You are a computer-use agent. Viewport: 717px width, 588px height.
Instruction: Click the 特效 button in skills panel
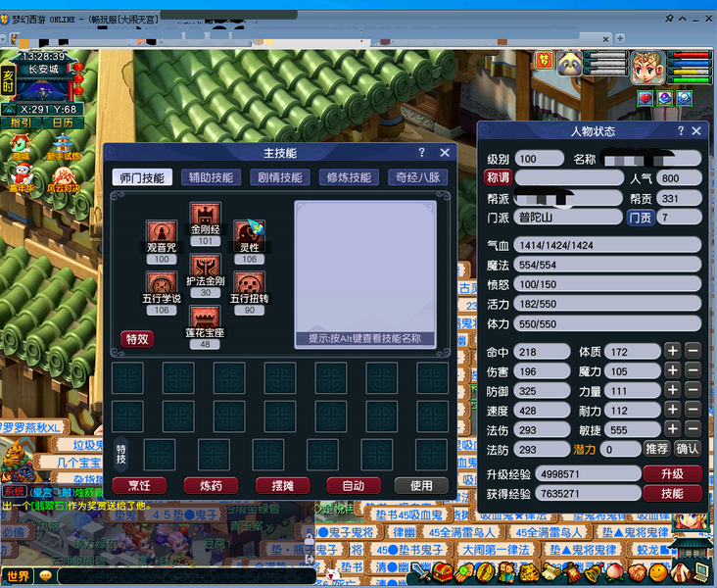pos(137,339)
